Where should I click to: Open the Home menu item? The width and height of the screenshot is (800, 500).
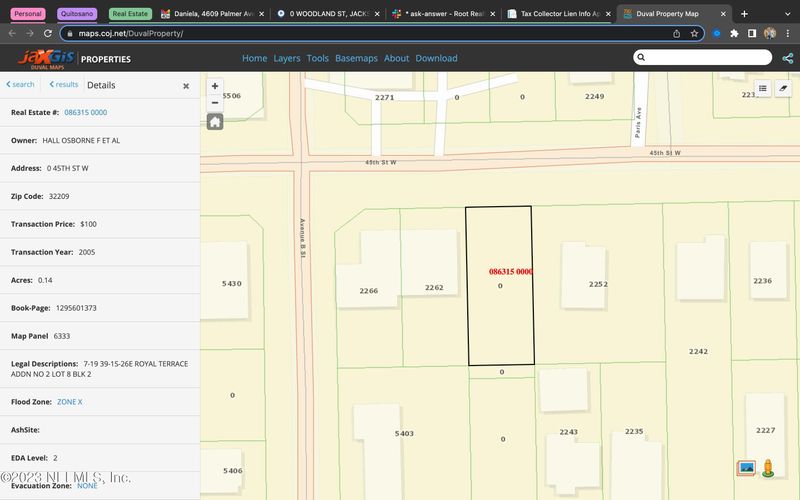click(255, 58)
